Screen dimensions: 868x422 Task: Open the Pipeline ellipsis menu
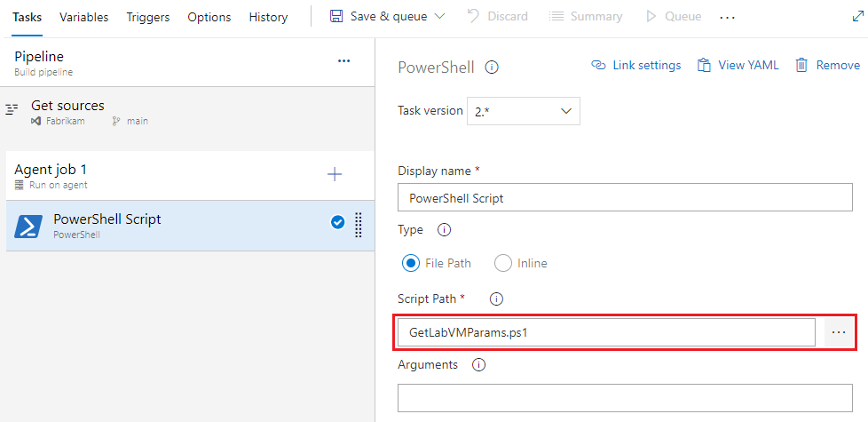point(343,60)
